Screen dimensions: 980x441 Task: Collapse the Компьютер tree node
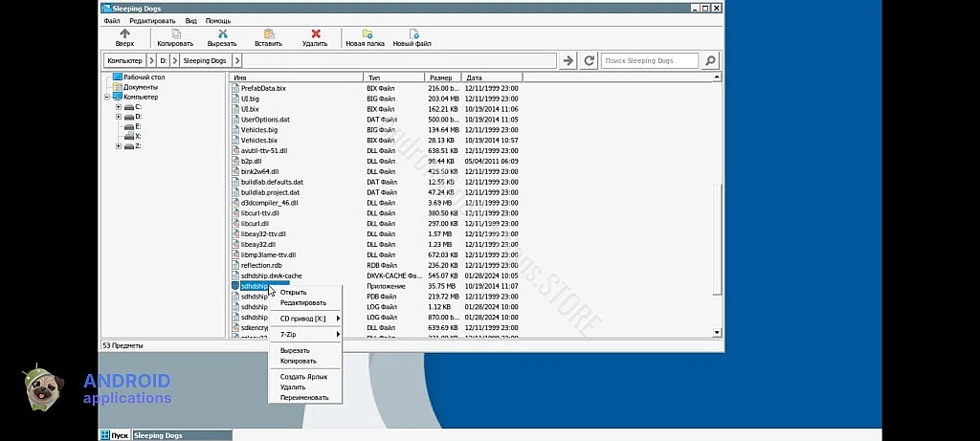[x=107, y=97]
